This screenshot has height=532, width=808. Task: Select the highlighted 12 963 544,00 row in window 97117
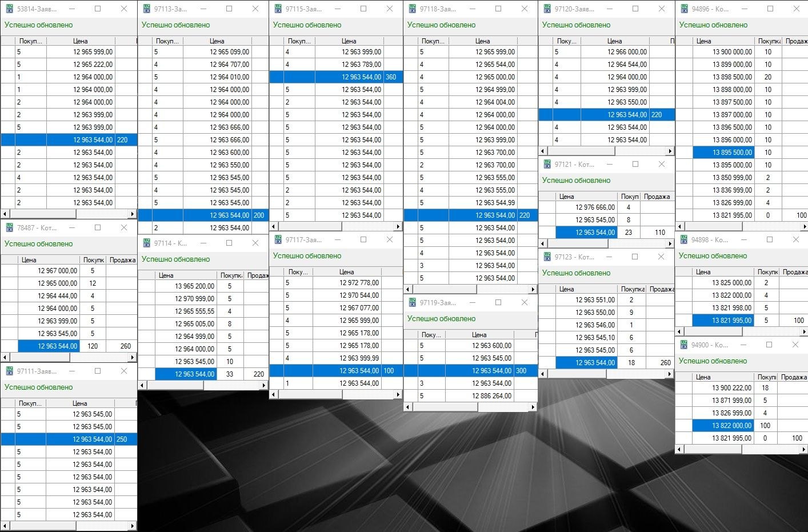[x=359, y=371]
